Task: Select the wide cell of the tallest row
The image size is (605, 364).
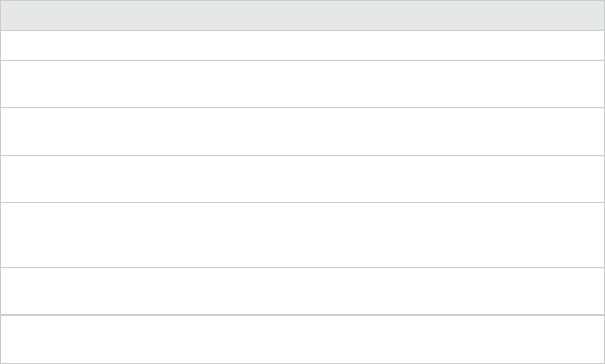Action: tap(340, 235)
